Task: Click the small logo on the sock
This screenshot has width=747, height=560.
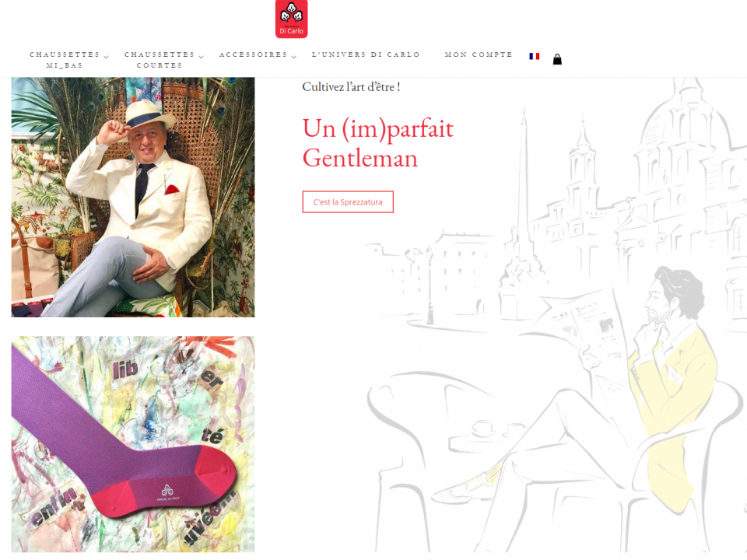Action: pos(167,491)
